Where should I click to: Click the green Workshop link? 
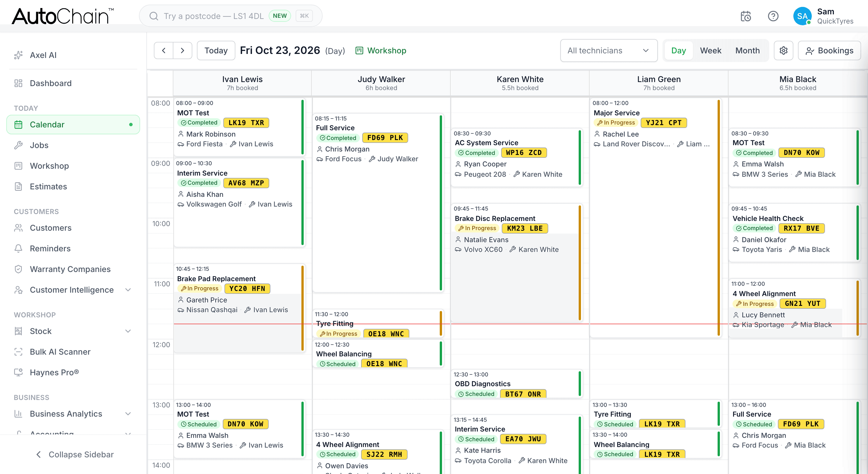point(381,50)
